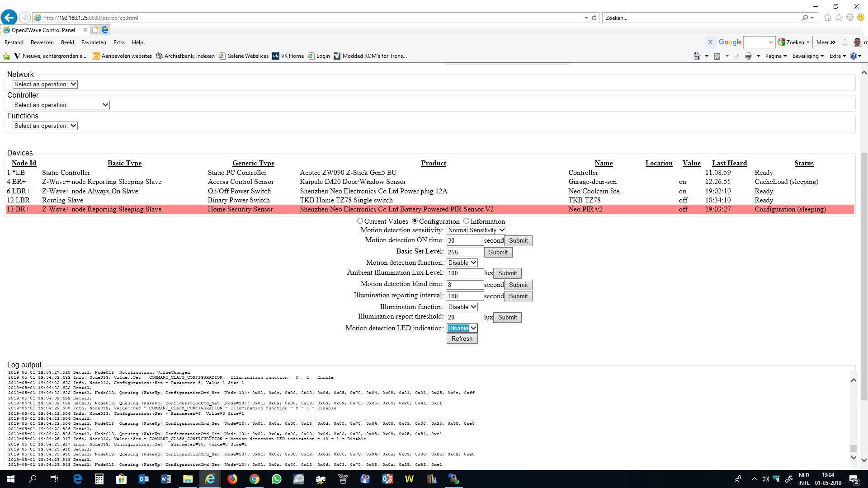This screenshot has width=868, height=488.
Task: Click the log output scrollbar thumb
Action: 854,448
